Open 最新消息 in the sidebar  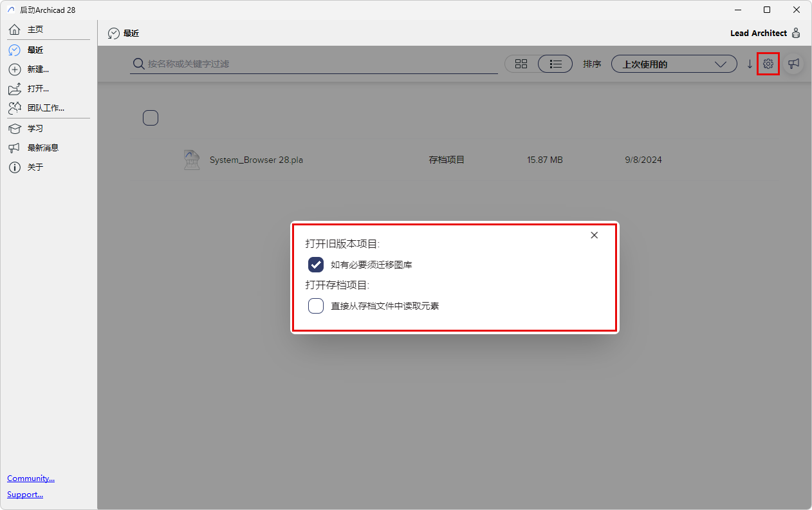43,147
